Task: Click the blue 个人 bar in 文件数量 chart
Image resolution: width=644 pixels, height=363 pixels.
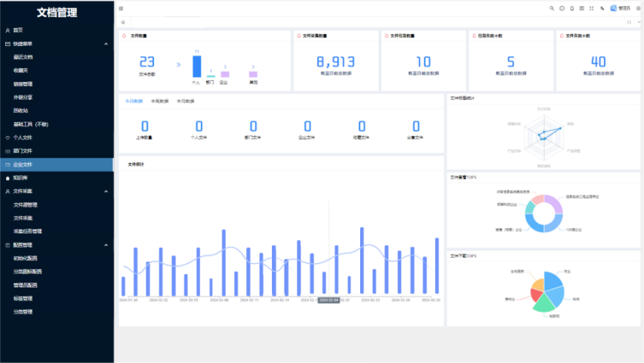Action: pos(196,66)
